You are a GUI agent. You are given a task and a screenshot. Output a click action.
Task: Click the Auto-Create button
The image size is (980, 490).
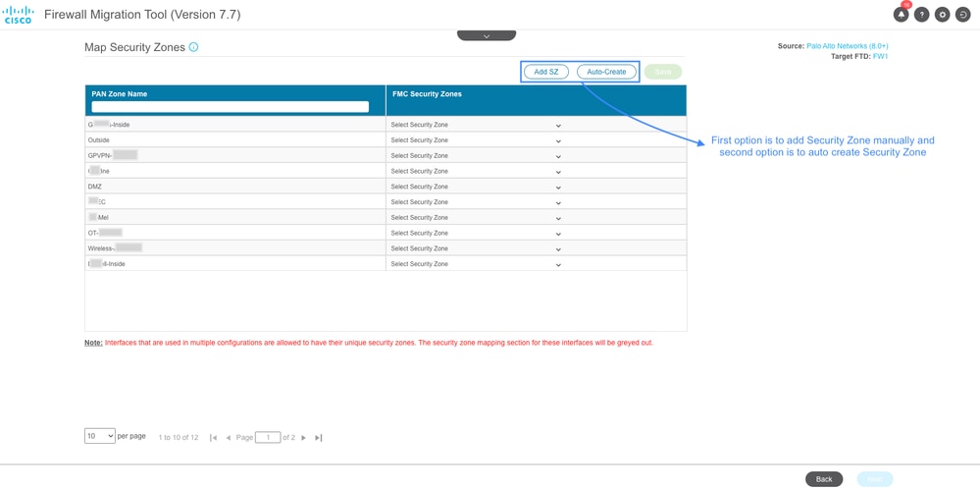point(606,72)
